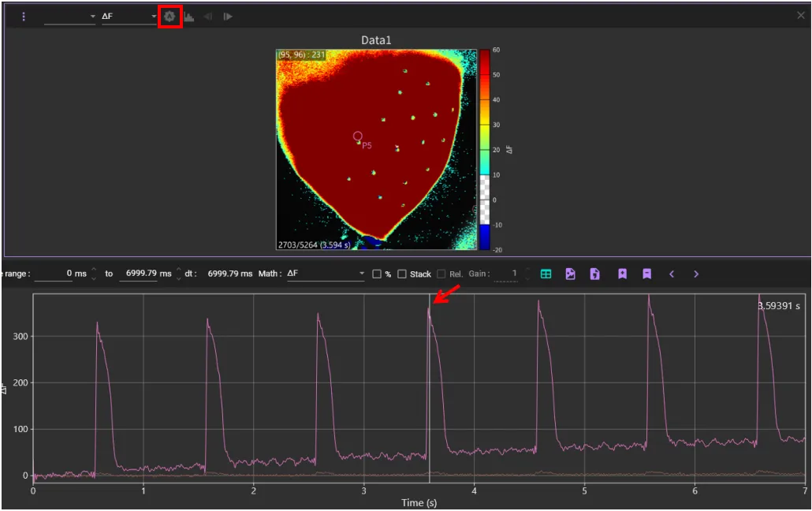Viewport: 812px width, 511px height.
Task: Open the empty dropdown in top toolbar
Action: [69, 17]
